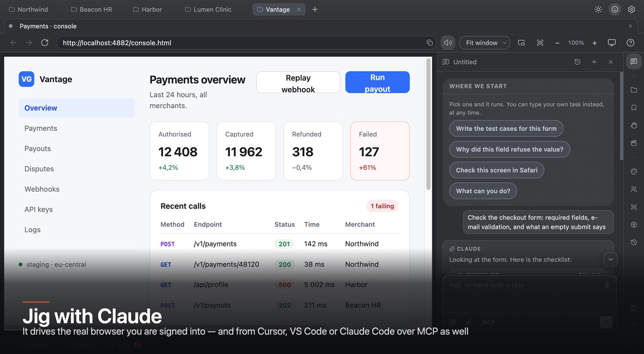Toggle the light theme sun icon
This screenshot has height=354, width=644.
pyautogui.click(x=598, y=9)
